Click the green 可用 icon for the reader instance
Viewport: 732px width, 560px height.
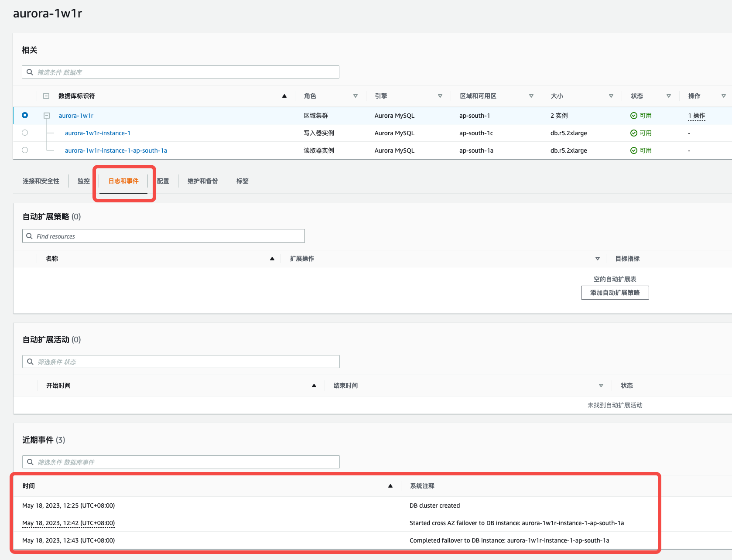[x=633, y=150]
